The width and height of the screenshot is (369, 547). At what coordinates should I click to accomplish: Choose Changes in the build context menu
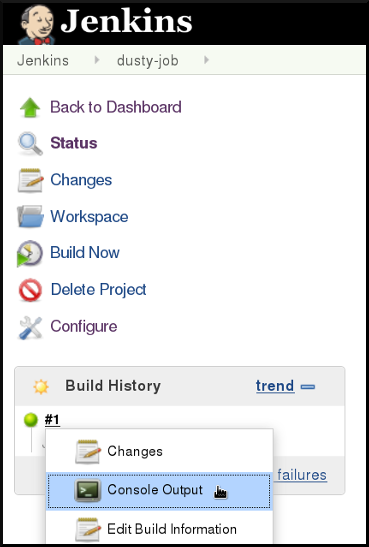click(x=159, y=451)
